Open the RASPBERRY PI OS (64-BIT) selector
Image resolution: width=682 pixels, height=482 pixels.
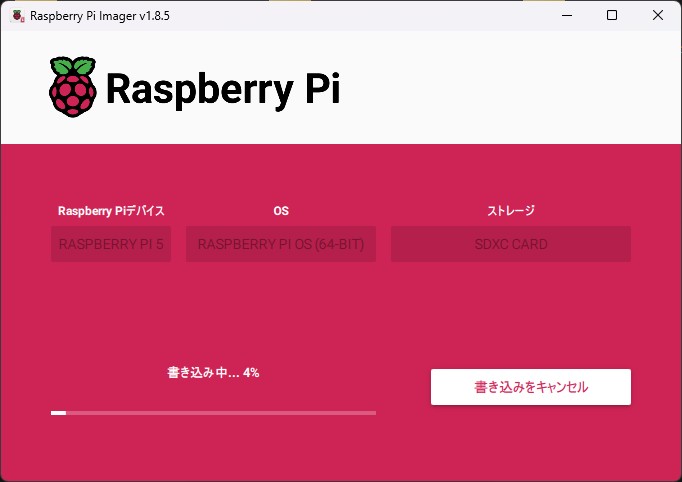(281, 244)
